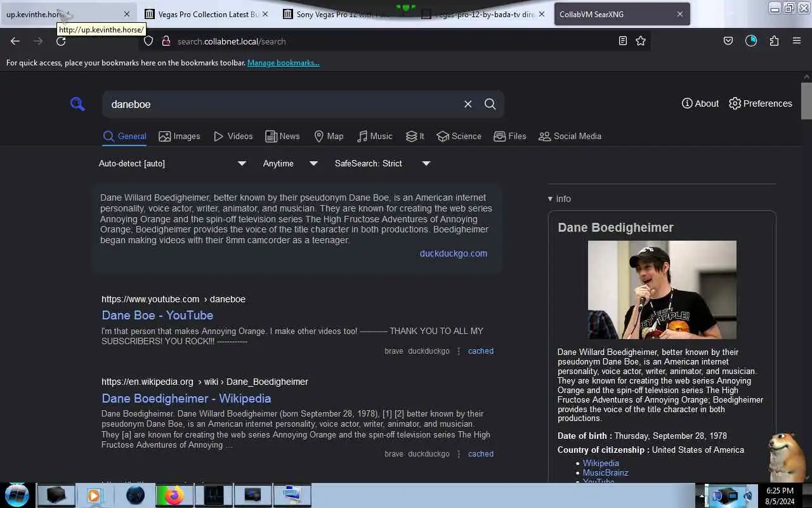Click the page vertical scrollbar thumb

[806, 100]
